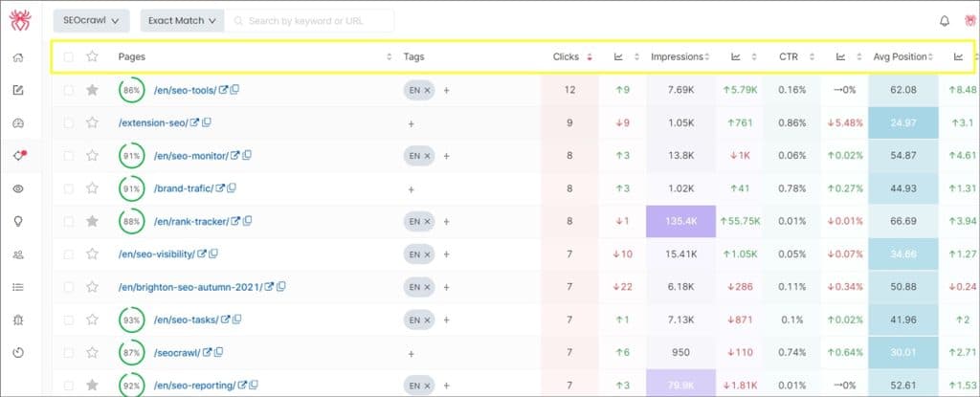
Task: Star the /extension-seo/ page
Action: 93,122
